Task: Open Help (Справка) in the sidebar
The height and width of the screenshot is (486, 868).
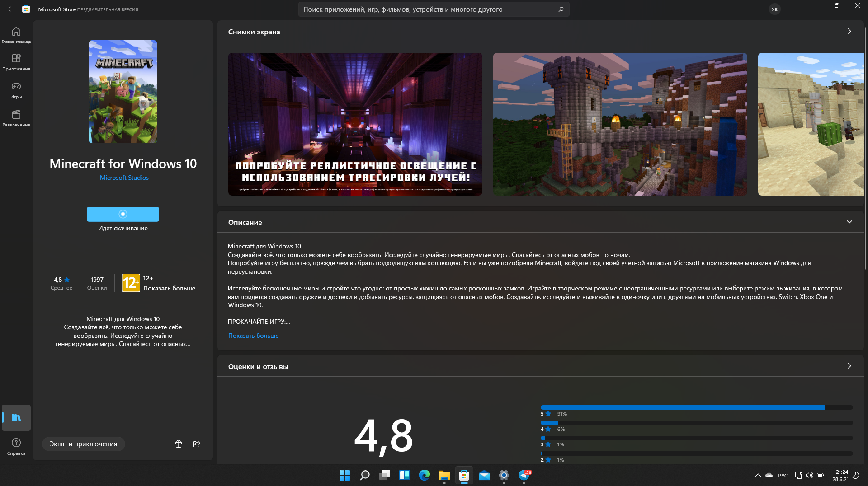Action: (16, 446)
